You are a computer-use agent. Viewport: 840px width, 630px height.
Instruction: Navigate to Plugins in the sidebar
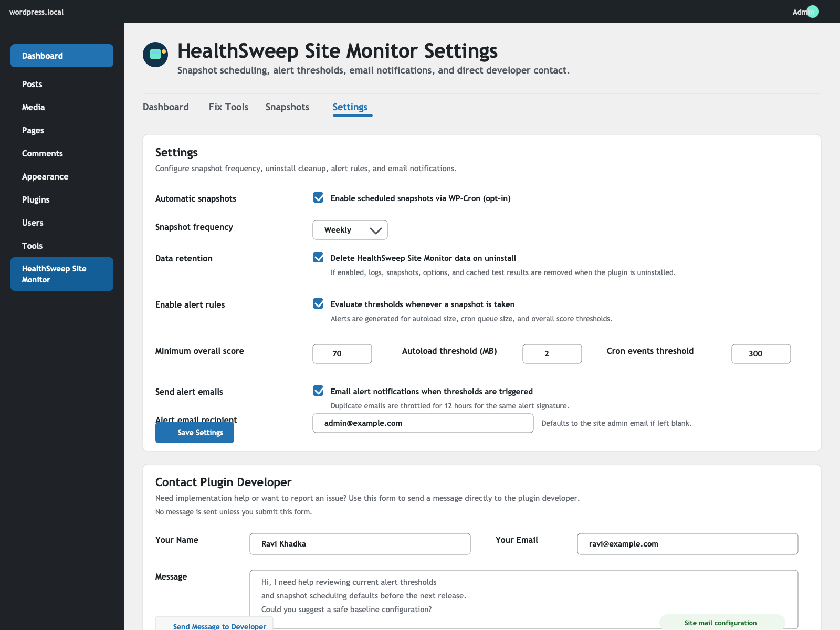36,199
